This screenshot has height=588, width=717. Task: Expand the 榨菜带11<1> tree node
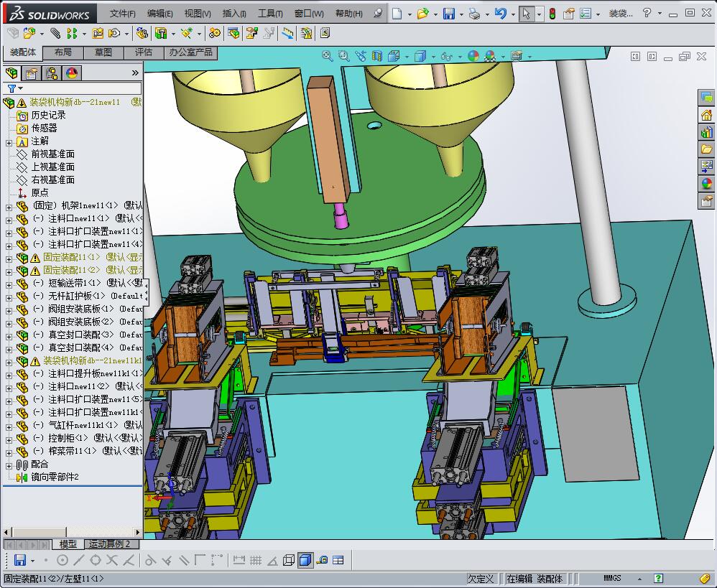9,453
